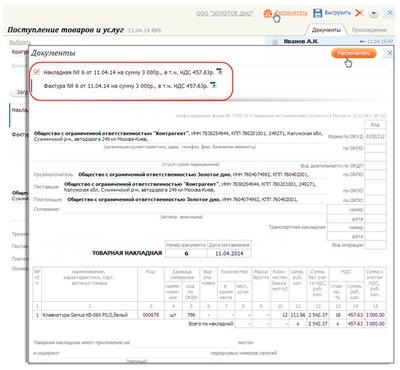400x370 pixels.
Task: Switch to the Документы tab
Action: pos(326,30)
